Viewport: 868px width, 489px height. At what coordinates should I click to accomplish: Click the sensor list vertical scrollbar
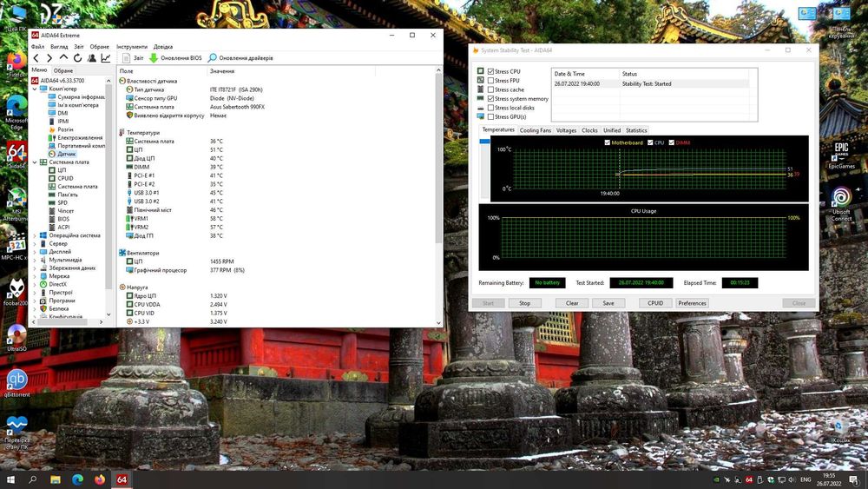point(438,158)
